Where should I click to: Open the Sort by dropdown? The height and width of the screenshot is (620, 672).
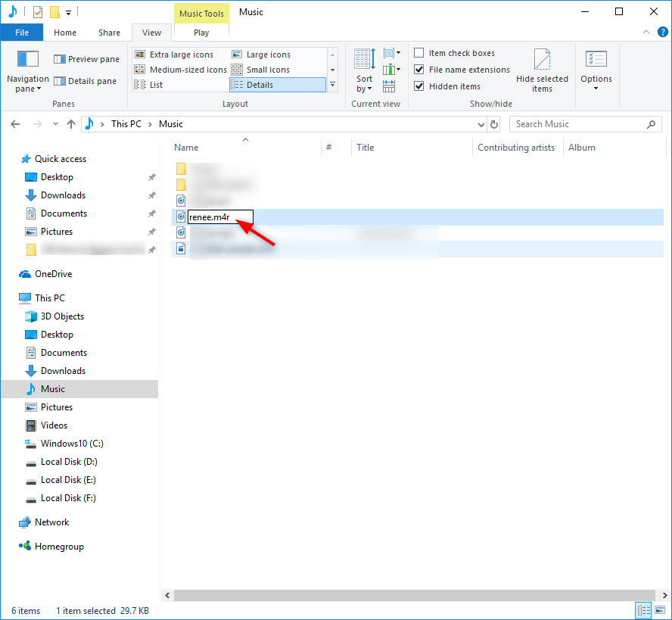(364, 70)
